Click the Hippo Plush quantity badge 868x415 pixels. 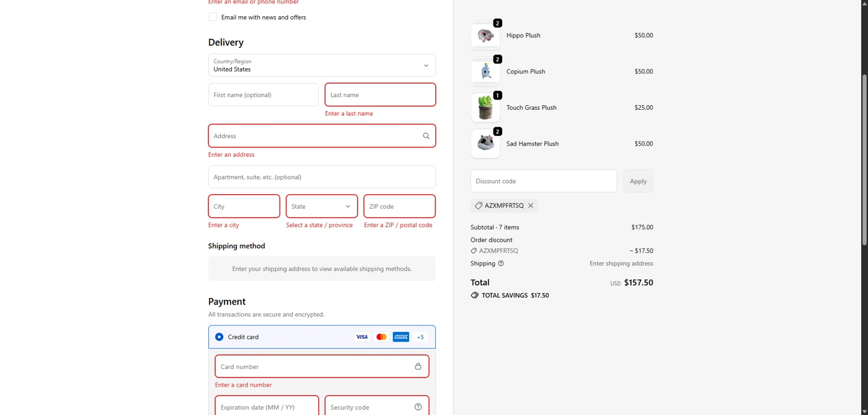(x=498, y=23)
